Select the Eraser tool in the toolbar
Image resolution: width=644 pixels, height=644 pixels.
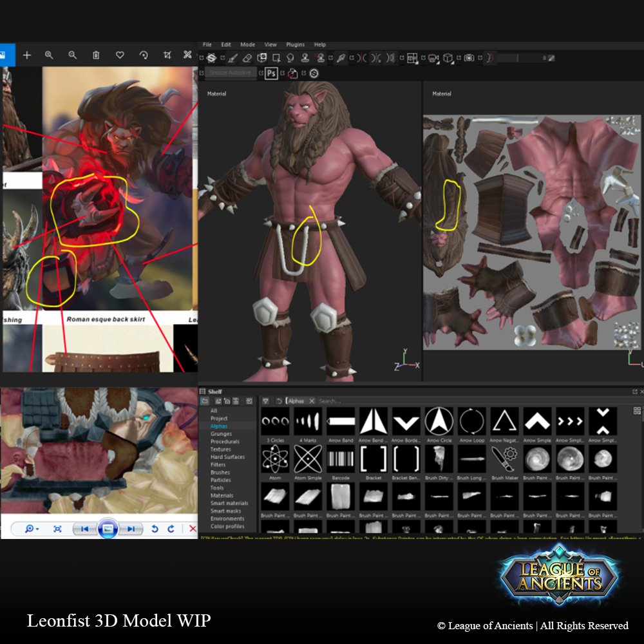click(247, 59)
